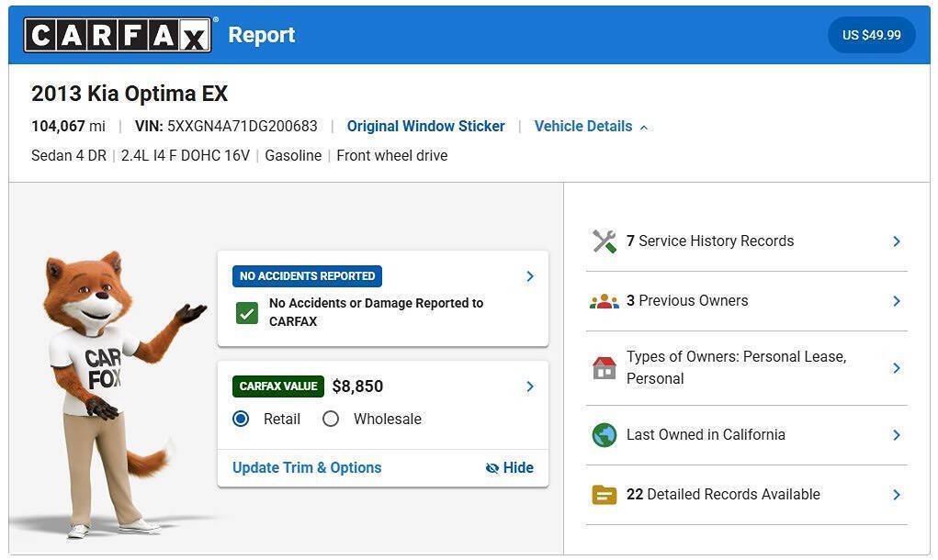Click the globe Last Owned icon

(x=605, y=435)
